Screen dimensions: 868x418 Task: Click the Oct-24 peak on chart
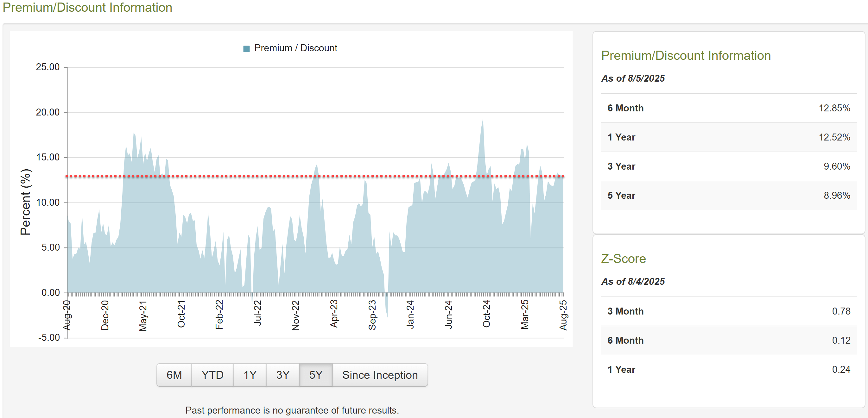coord(483,122)
